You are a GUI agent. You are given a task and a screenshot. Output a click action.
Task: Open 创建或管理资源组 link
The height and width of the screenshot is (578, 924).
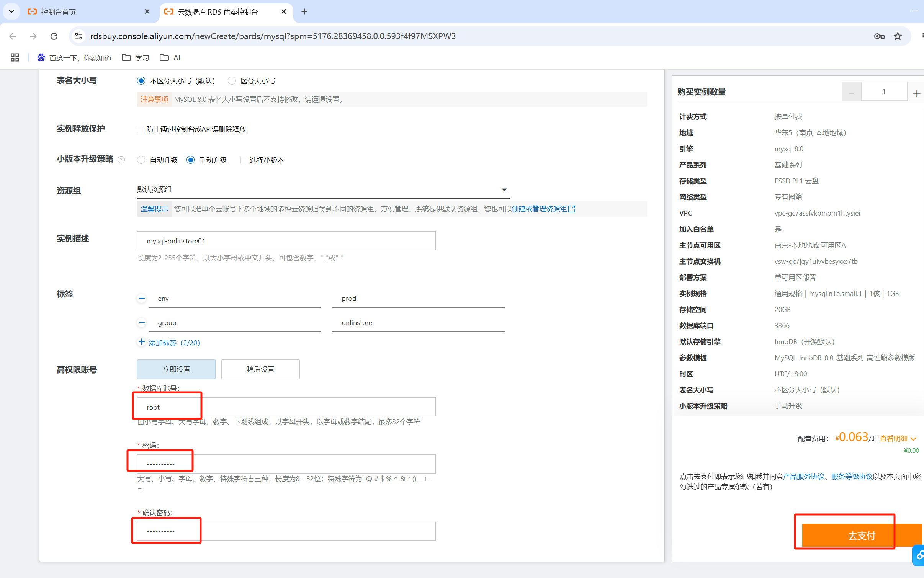[543, 209]
